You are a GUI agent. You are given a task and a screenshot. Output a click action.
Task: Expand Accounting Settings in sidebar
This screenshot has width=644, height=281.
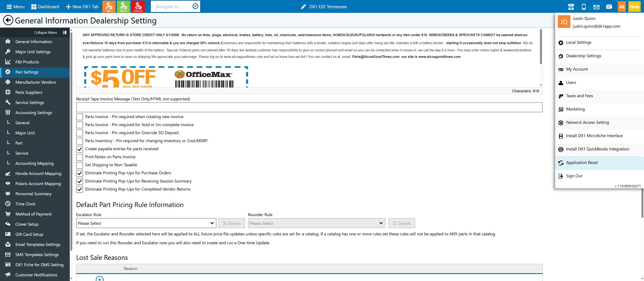coord(35,113)
